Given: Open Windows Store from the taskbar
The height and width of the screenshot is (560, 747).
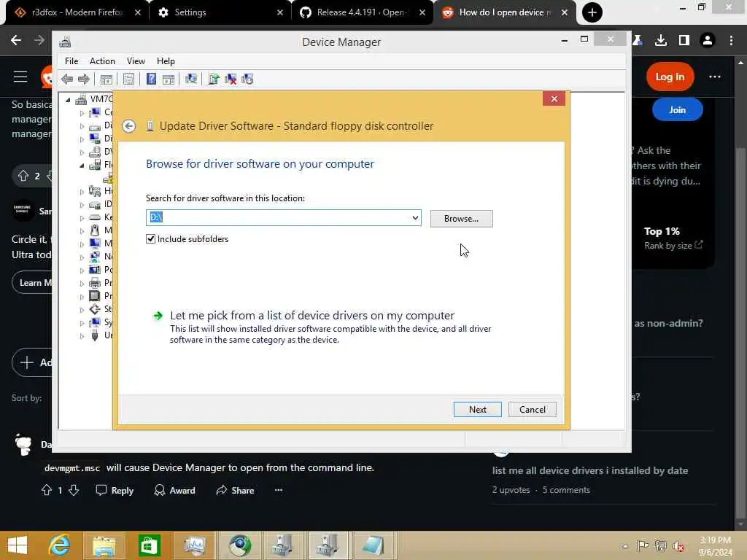Looking at the screenshot, I should pyautogui.click(x=149, y=545).
